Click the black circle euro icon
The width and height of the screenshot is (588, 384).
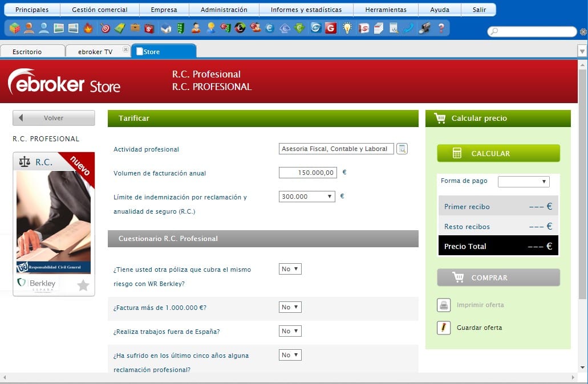(240, 28)
